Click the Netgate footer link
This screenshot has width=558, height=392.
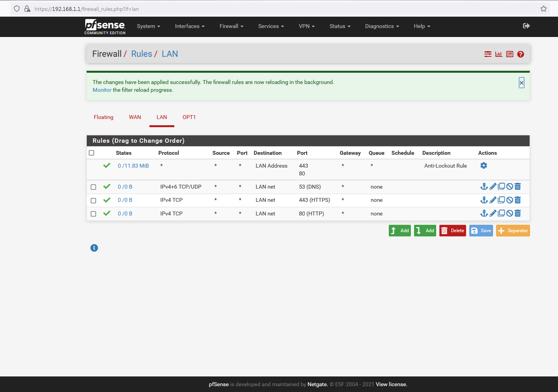coord(318,384)
